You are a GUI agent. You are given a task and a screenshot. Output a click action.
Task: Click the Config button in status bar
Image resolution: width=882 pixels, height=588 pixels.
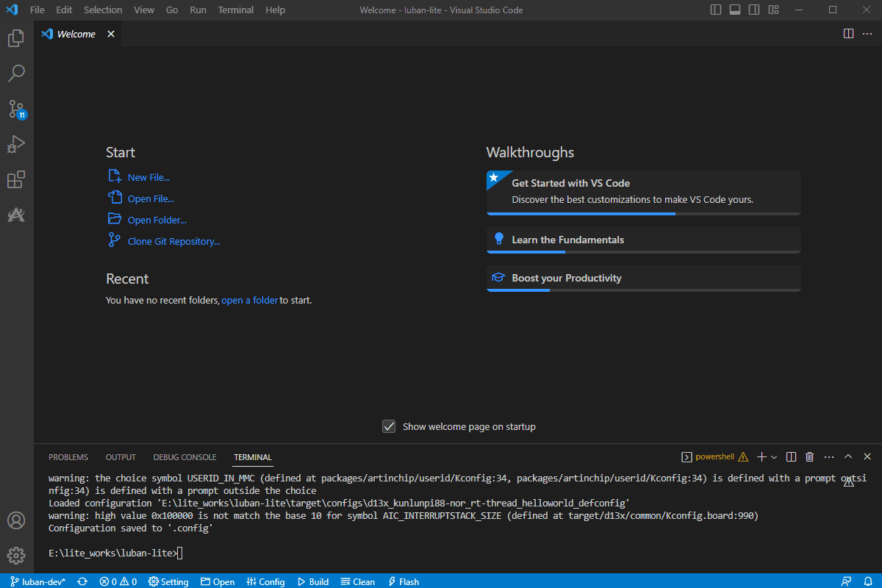pos(265,581)
